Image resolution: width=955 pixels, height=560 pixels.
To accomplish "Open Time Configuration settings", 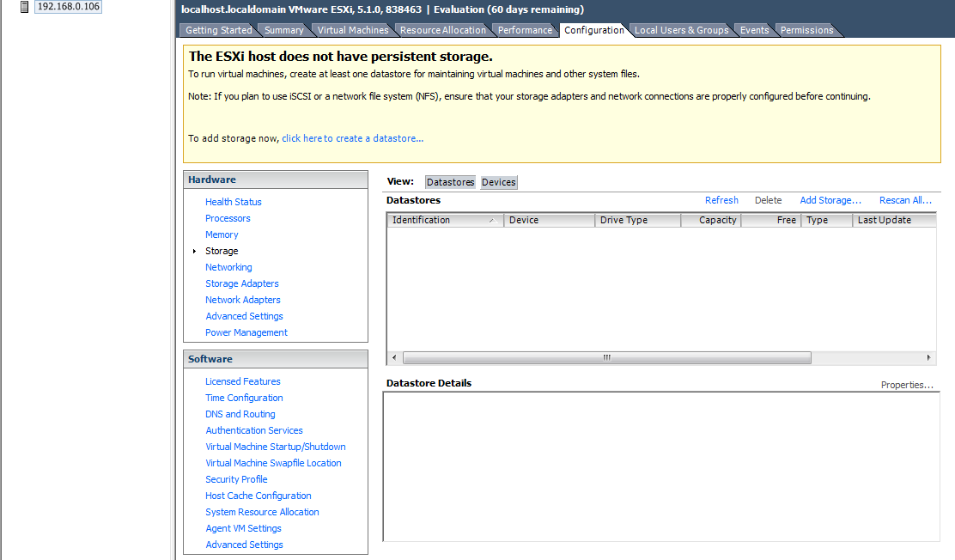I will [244, 398].
